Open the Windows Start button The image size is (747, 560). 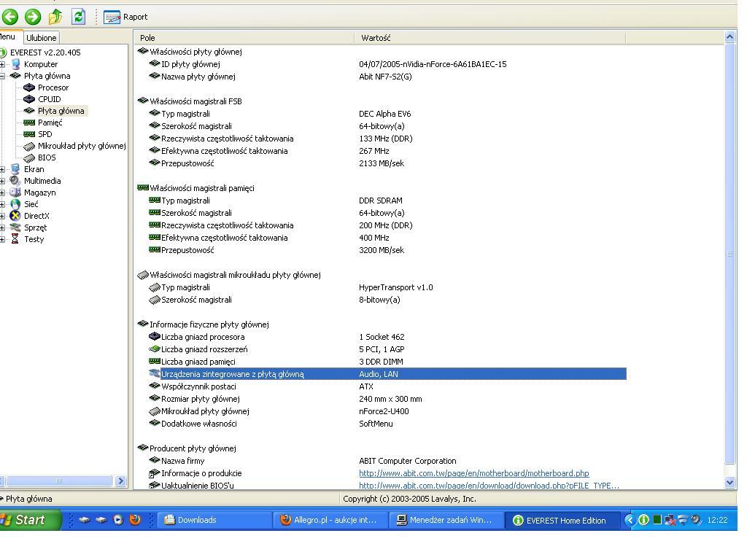pyautogui.click(x=30, y=520)
